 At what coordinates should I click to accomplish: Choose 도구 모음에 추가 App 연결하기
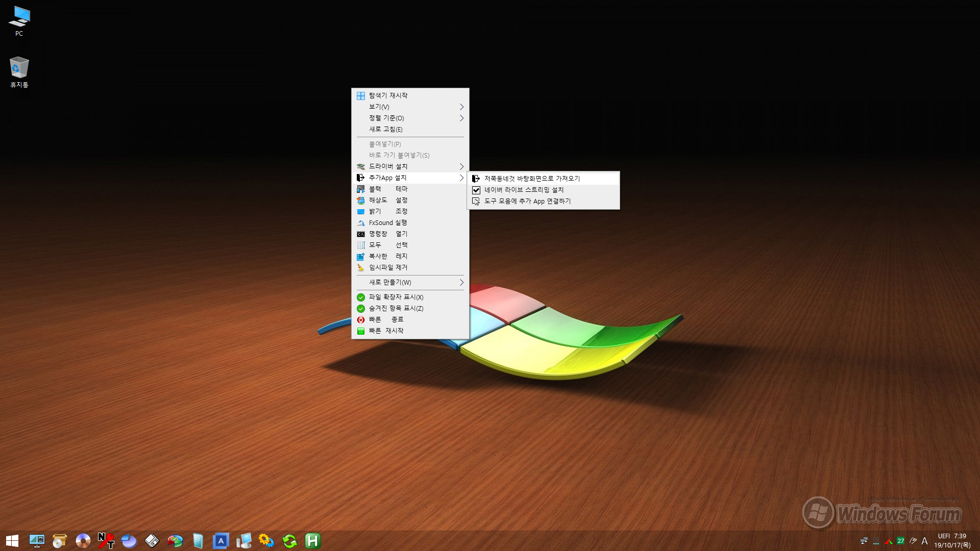(543, 201)
